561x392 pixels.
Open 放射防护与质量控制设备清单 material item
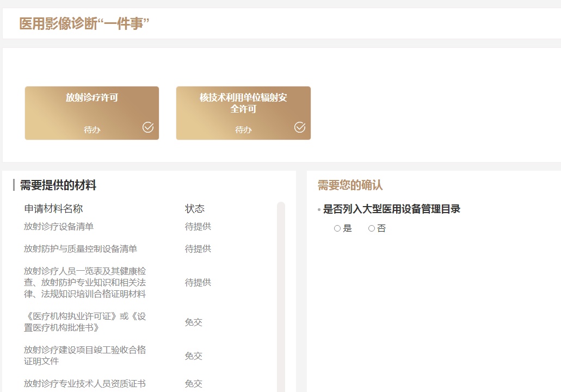pos(81,249)
